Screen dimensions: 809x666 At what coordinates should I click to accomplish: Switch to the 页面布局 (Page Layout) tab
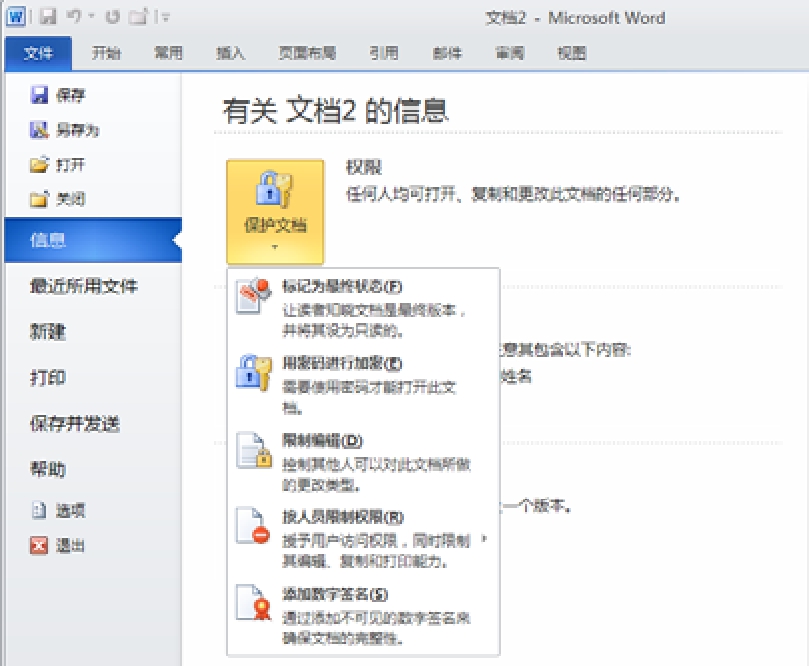307,53
